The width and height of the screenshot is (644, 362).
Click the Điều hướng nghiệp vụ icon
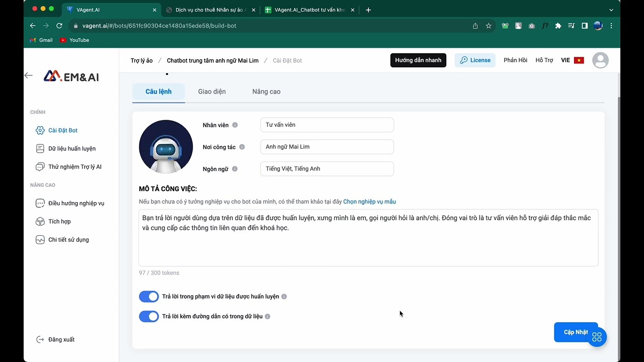(40, 203)
